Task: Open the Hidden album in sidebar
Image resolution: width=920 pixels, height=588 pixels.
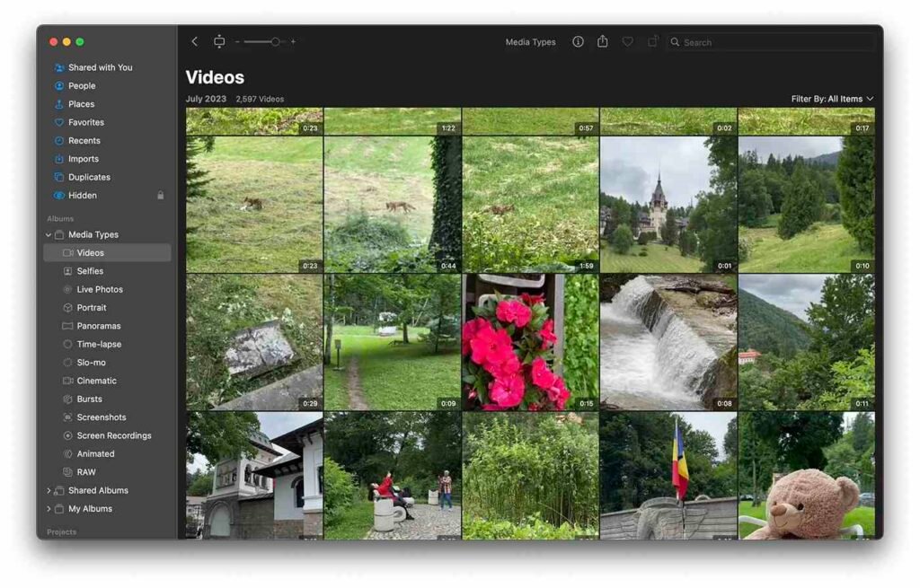Action: tap(83, 196)
